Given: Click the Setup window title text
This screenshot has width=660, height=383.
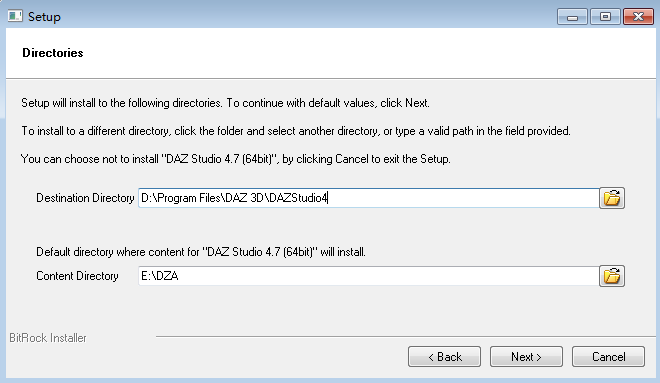Looking at the screenshot, I should [x=44, y=17].
